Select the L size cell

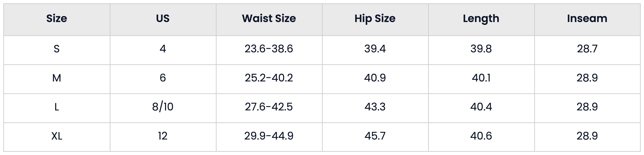pyautogui.click(x=57, y=108)
